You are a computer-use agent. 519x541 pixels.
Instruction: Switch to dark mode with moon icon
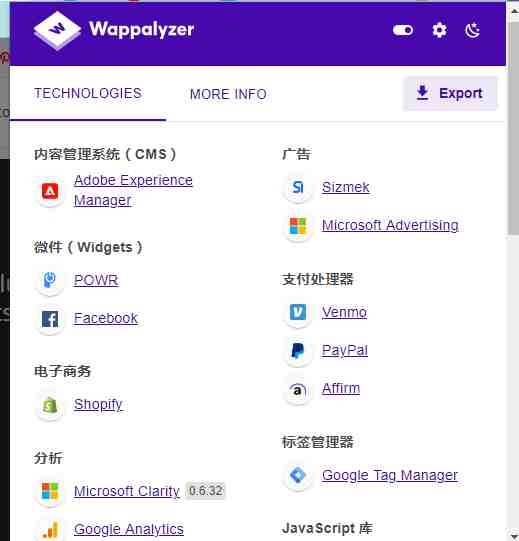click(x=472, y=30)
